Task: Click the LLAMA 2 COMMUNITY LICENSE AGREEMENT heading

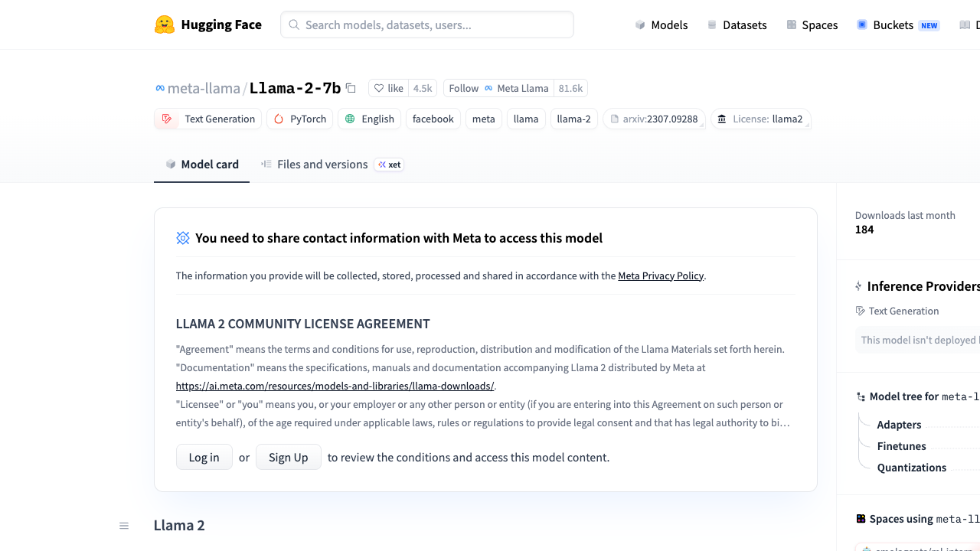Action: click(x=303, y=324)
